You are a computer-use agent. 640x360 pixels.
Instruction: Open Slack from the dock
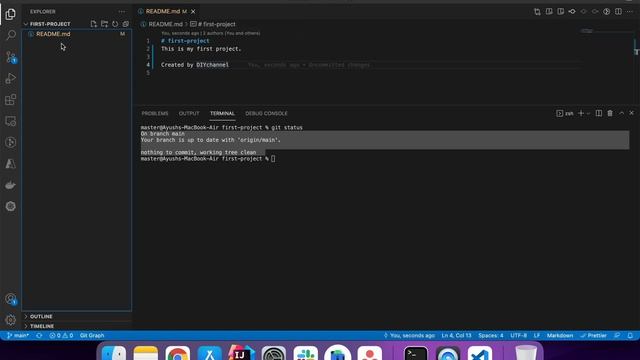tap(306, 353)
